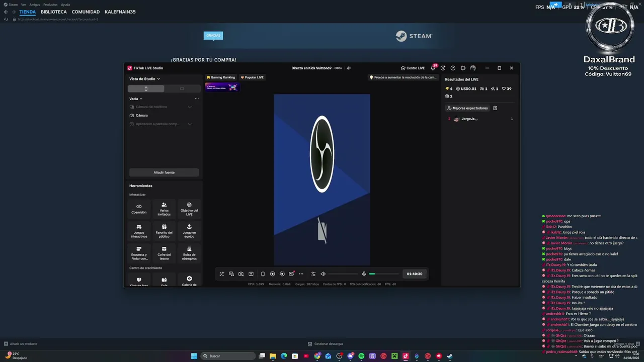Click the icon beside Mejores espectadores
The image size is (644, 362).
tap(495, 108)
